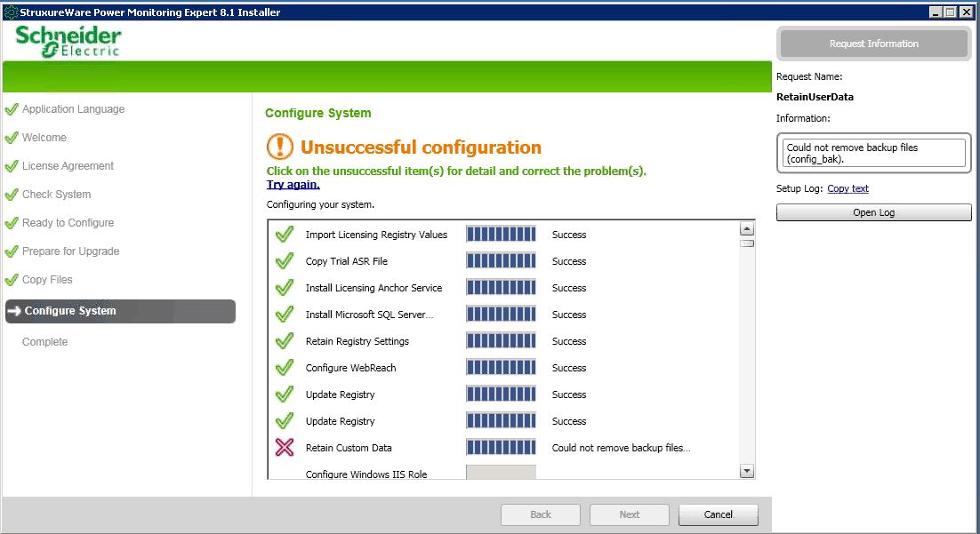Screen dimensions: 980x534
Task: Click 'Could not remove backup files...' status text
Action: pos(622,448)
